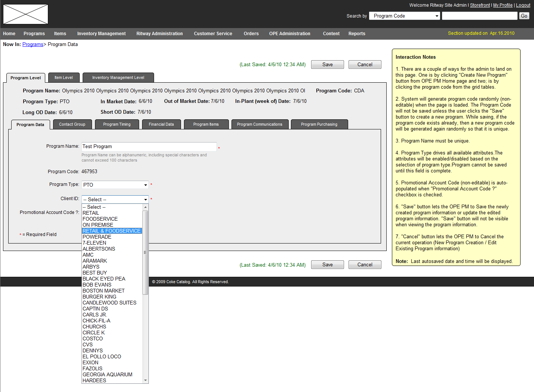This screenshot has width=534, height=392.
Task: Open the OPE Administration menu
Action: click(289, 33)
